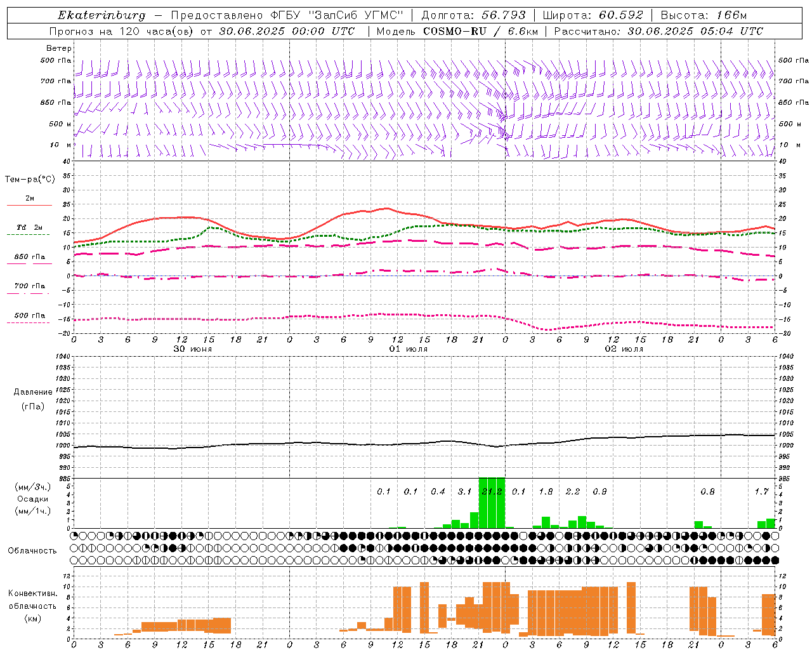Click the Тем-ра(°C) axis title
The width and height of the screenshot is (812, 650).
[x=30, y=180]
